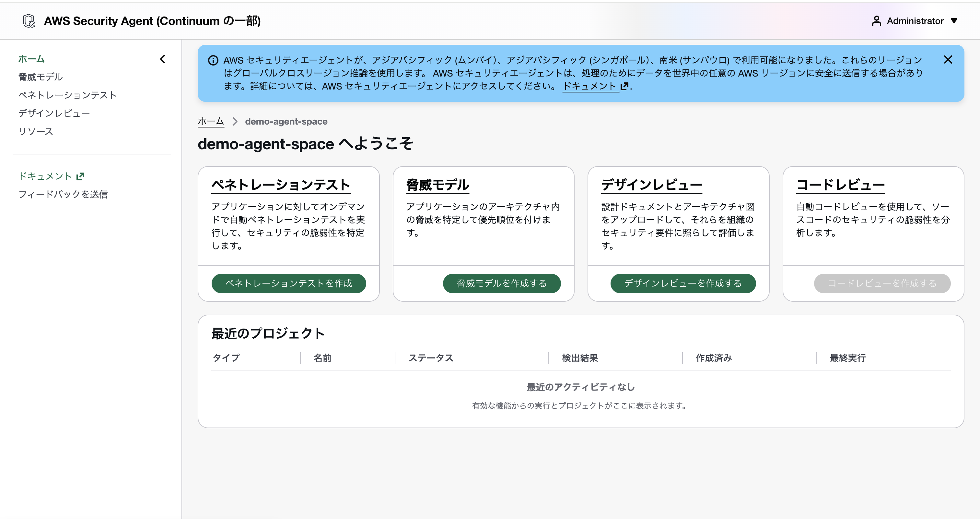Screen dimensions: 980x519
Task: Click the disabled コードレビューを作成する button
Action: pos(882,283)
